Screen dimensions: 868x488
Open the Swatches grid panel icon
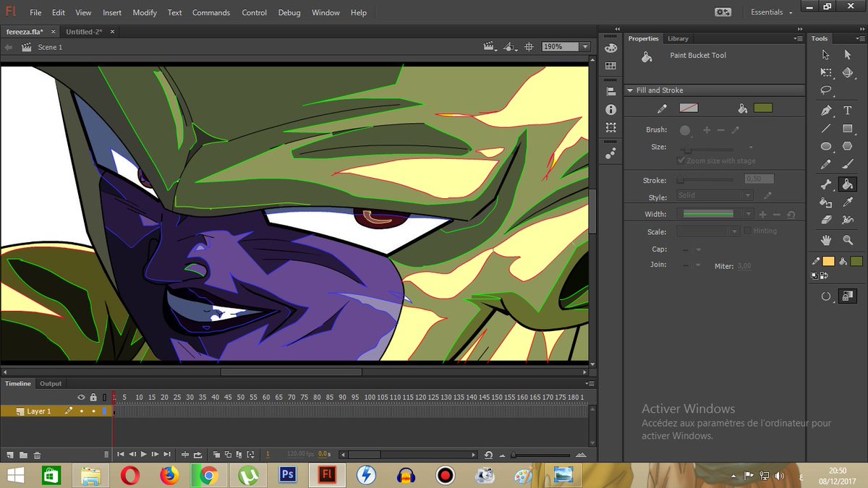click(x=611, y=66)
